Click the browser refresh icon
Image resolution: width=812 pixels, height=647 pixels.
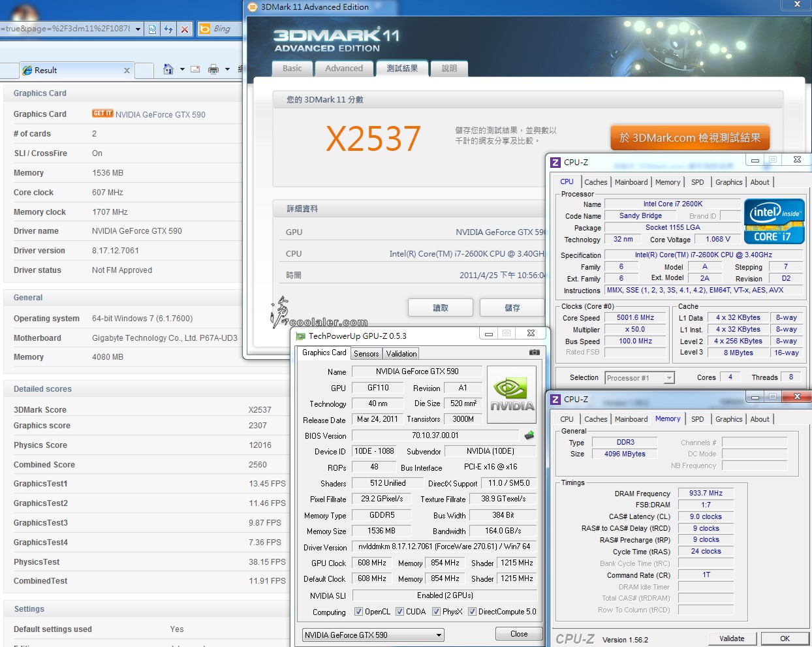[x=168, y=29]
